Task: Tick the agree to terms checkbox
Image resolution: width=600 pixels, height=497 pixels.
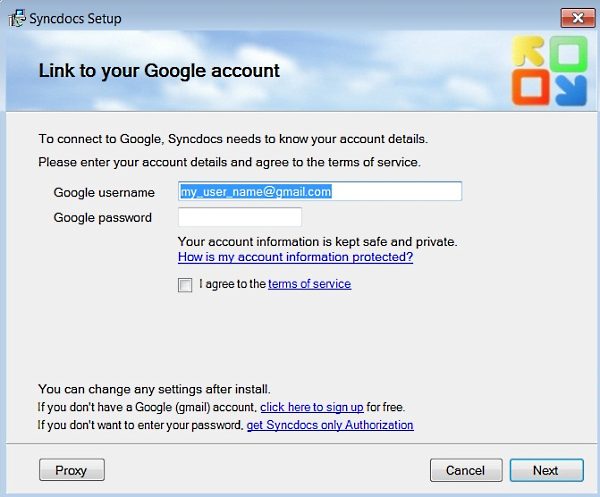Action: (185, 285)
